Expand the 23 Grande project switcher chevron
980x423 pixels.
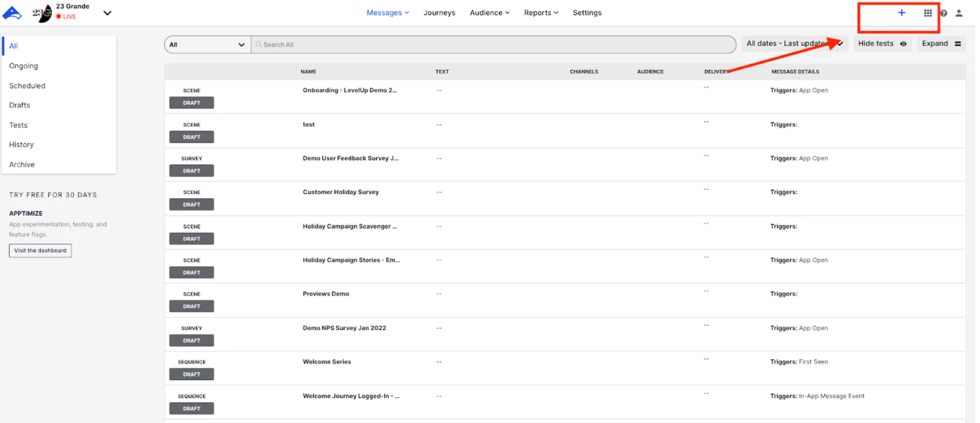(107, 13)
